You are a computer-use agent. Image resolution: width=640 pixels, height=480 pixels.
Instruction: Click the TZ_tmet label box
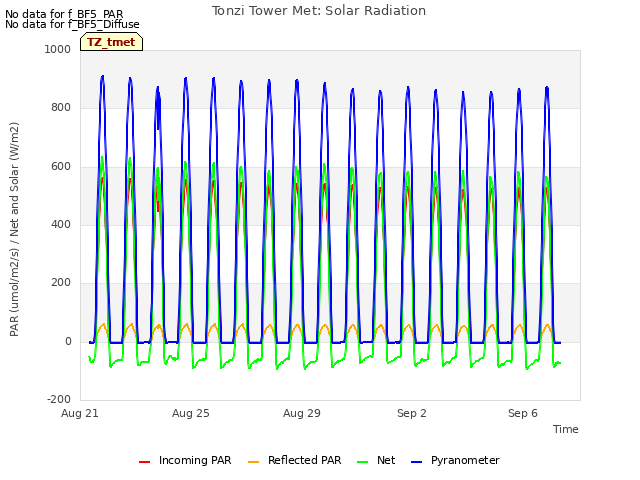click(x=111, y=42)
